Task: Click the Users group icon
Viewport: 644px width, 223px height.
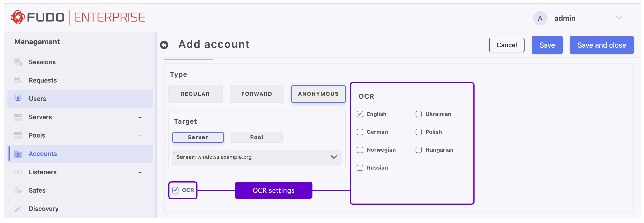Action: tap(18, 98)
